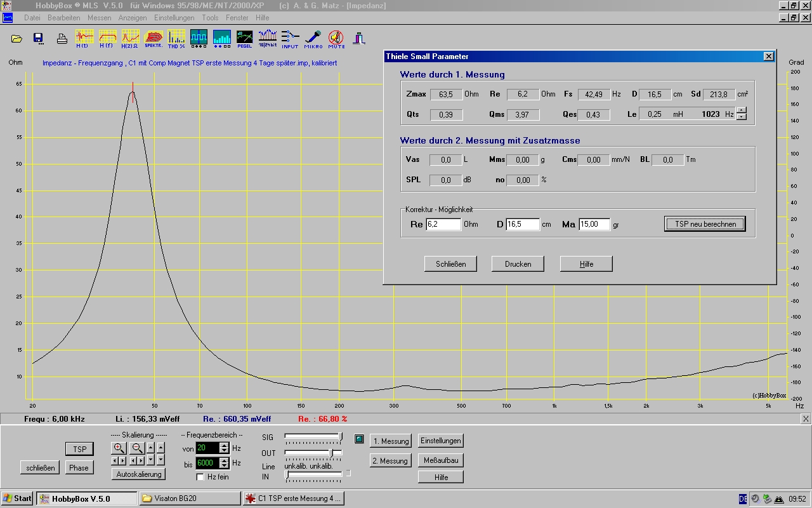Click the OUT level slider handle
The width and height of the screenshot is (812, 508).
point(331,453)
